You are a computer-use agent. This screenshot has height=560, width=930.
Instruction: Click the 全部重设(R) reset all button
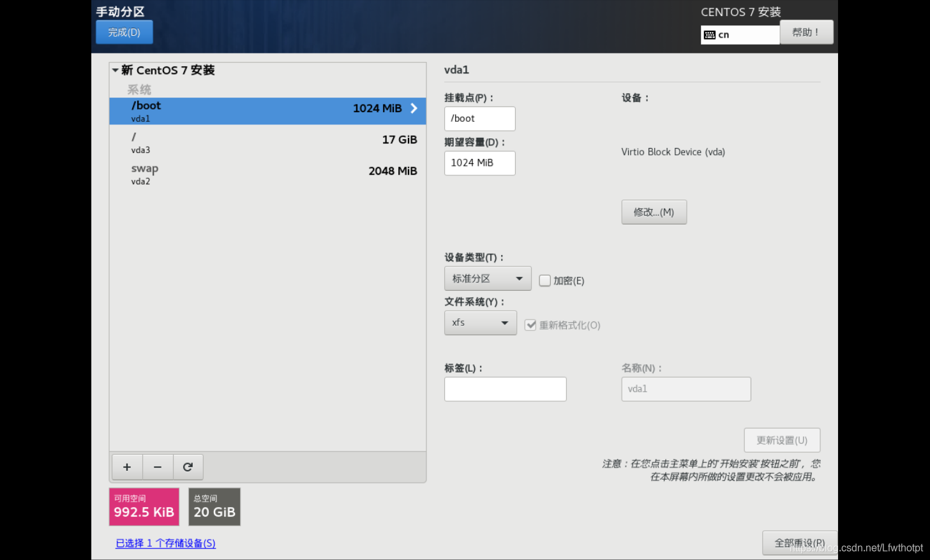point(800,543)
